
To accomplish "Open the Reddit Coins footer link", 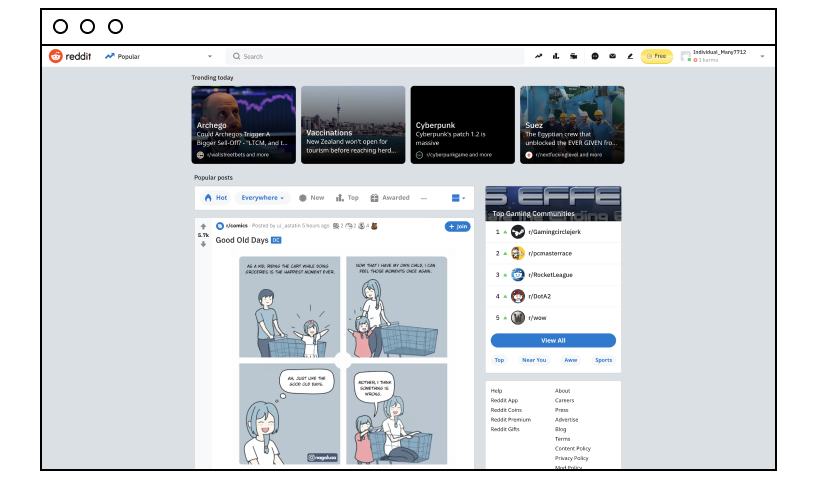I will click(x=506, y=410).
